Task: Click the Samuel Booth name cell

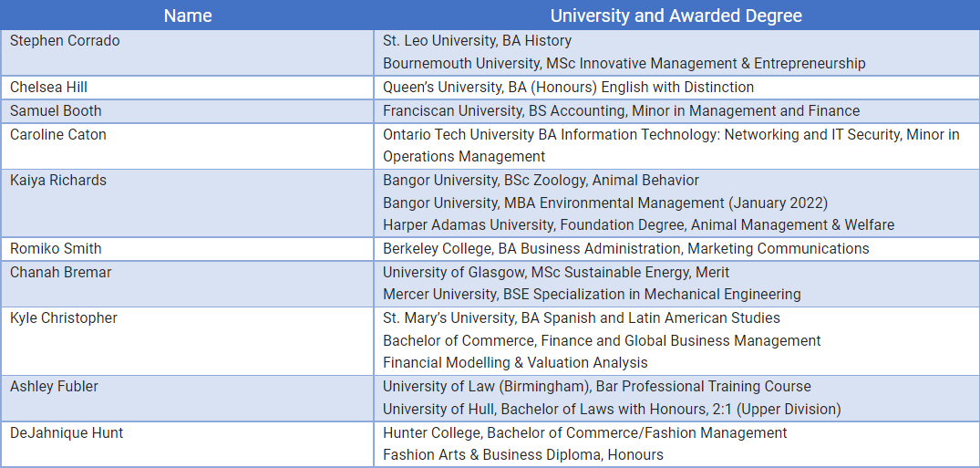Action: click(56, 111)
